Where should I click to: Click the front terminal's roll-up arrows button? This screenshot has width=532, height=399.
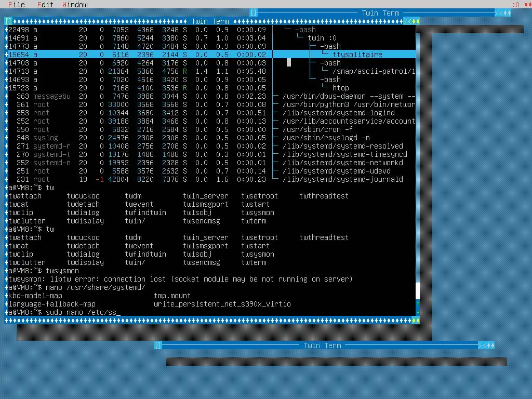407,21
